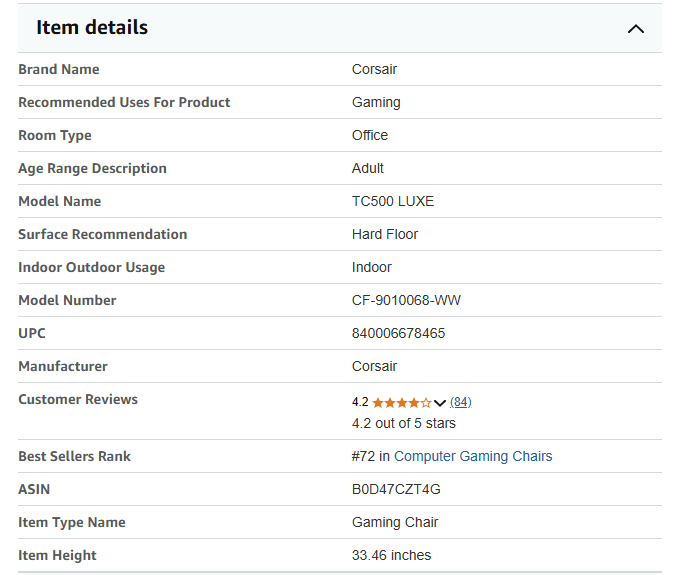Click the 4.2 star rating icons
Screen dimensions: 675x575
pyautogui.click(x=402, y=403)
